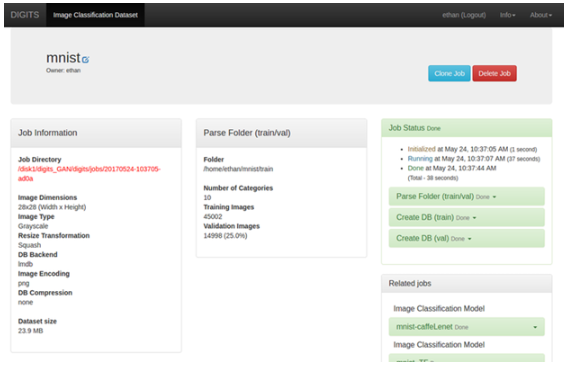Select the Squash resize transformation value
Screen dimensions: 567x382
click(29, 245)
